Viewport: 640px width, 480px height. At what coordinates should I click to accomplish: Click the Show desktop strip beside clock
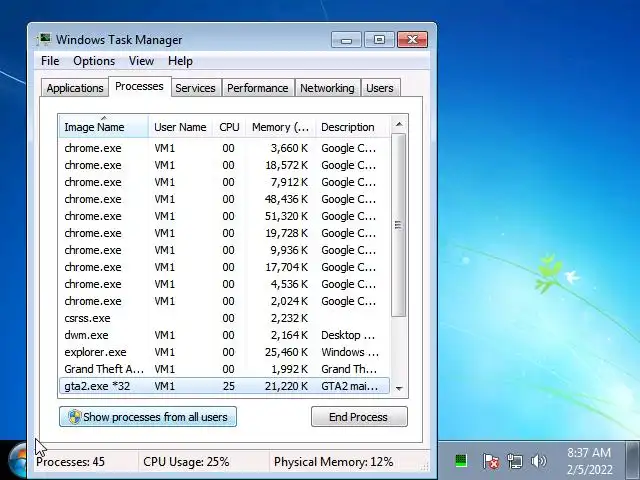633,460
